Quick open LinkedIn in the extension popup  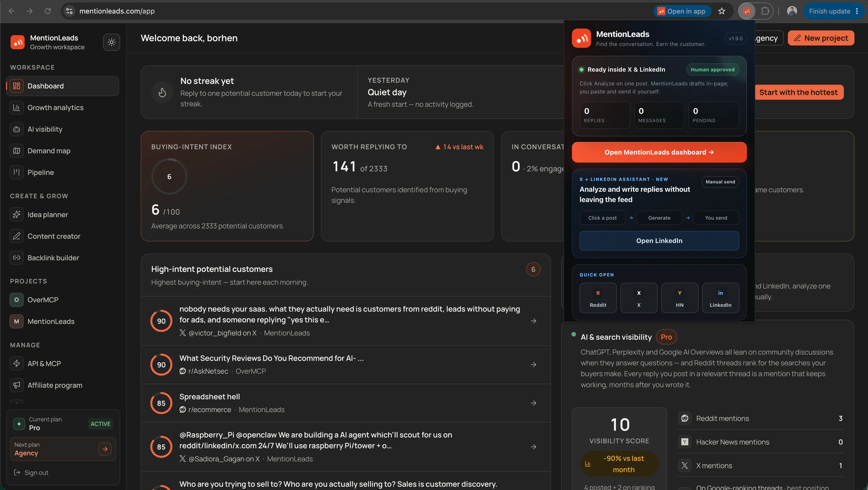[x=720, y=298]
